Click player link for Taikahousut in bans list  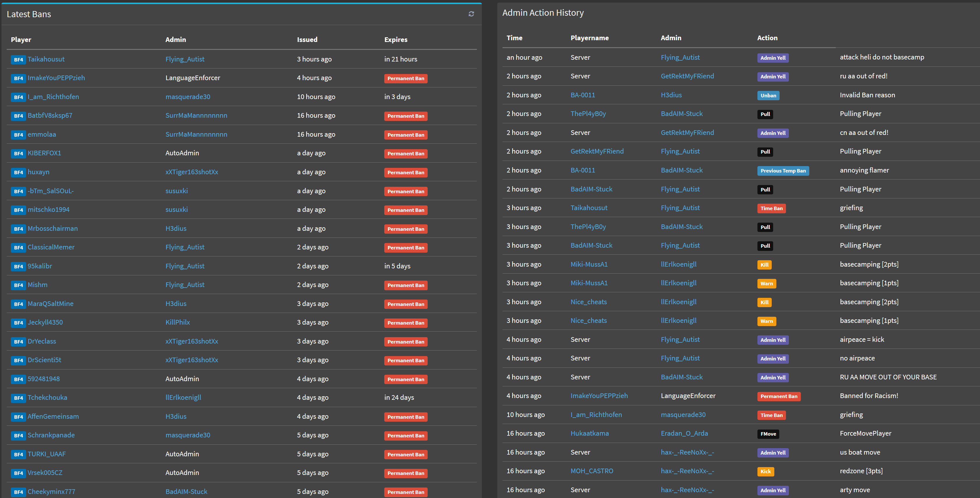[x=46, y=59]
